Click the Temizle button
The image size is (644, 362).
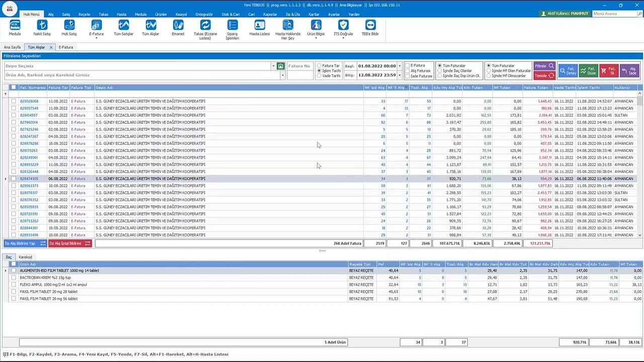pos(544,75)
